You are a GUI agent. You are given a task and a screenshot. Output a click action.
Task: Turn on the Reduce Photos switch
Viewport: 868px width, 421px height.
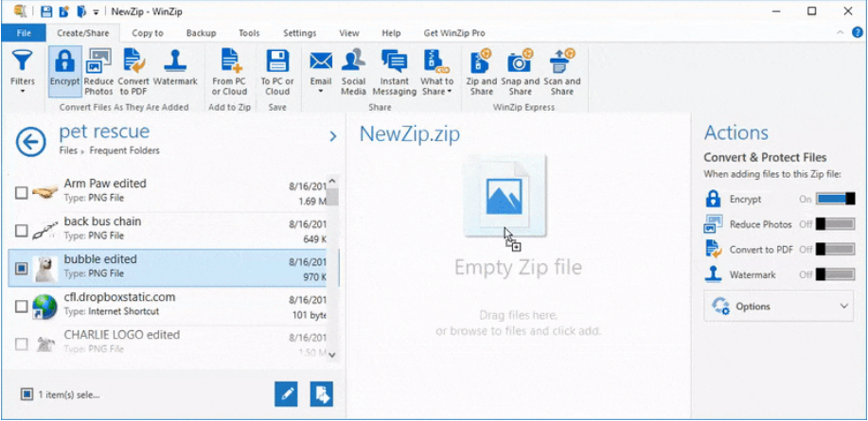[835, 224]
